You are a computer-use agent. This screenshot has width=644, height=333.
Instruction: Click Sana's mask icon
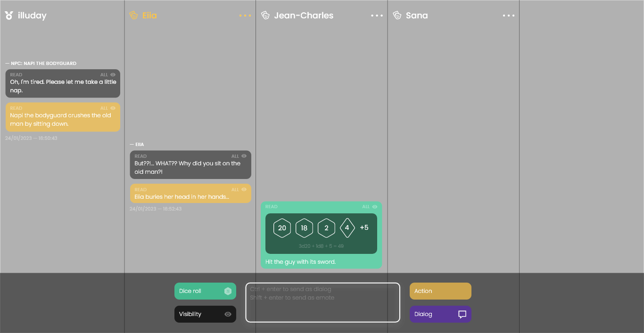pos(397,16)
